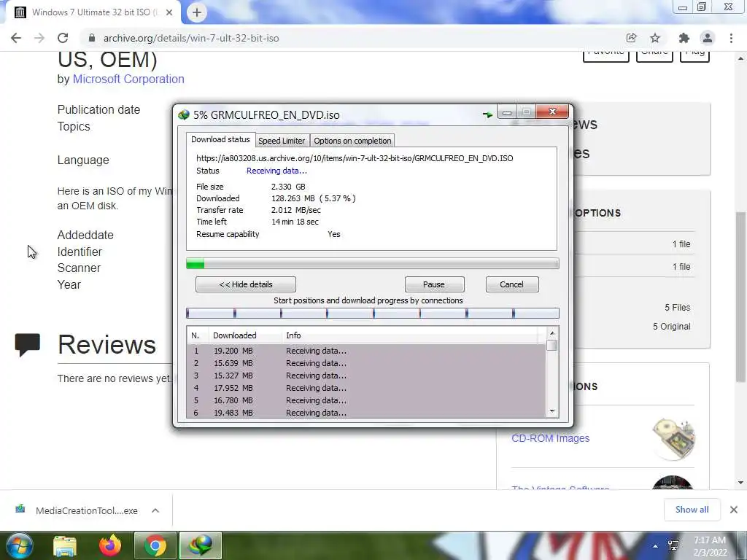Select connection row 6 with 19.483 MB
The image size is (747, 560).
[x=366, y=413]
